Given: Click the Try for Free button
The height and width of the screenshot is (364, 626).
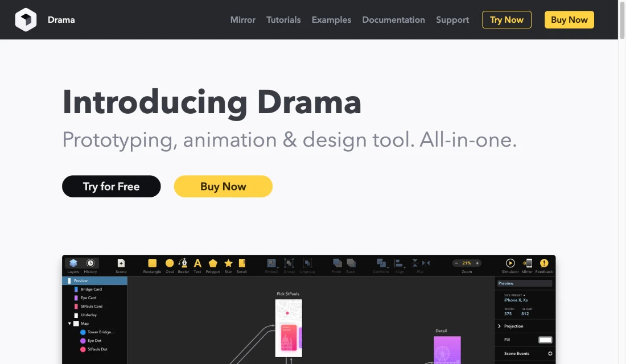Looking at the screenshot, I should 111,186.
